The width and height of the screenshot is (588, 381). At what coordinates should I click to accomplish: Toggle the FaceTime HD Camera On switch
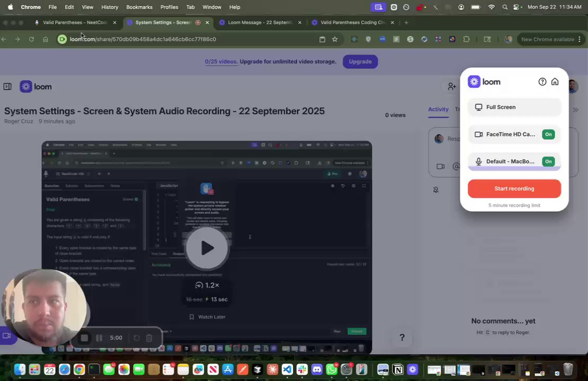point(548,134)
